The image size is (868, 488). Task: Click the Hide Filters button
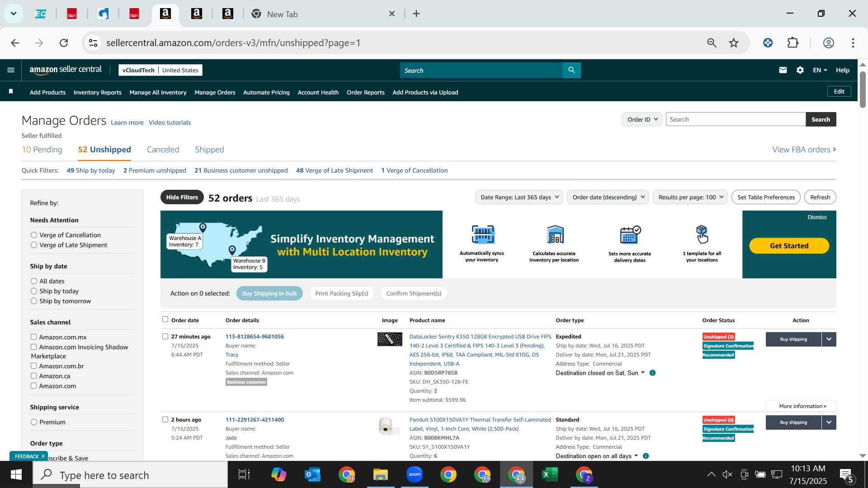[182, 197]
